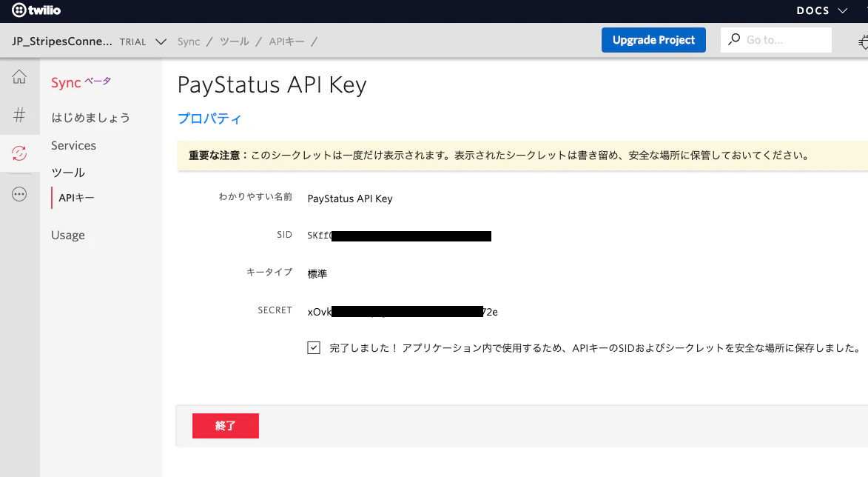Expand the project switcher chevron
Image resolution: width=868 pixels, height=477 pixels.
pyautogui.click(x=161, y=41)
